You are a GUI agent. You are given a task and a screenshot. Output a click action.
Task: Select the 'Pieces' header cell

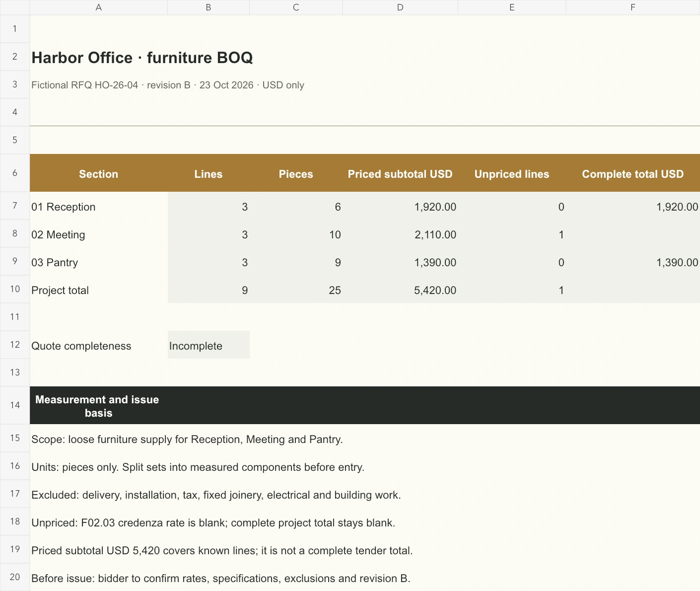point(296,173)
